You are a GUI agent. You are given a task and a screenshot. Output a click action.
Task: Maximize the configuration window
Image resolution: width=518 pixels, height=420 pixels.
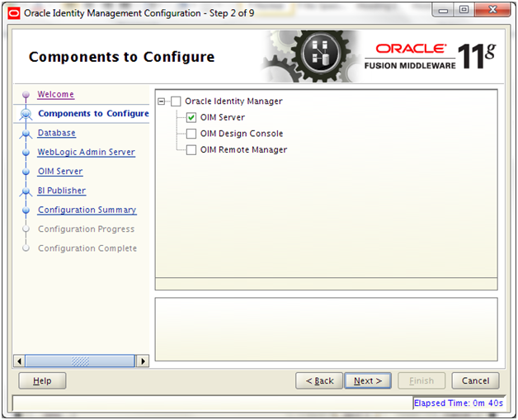[464, 10]
